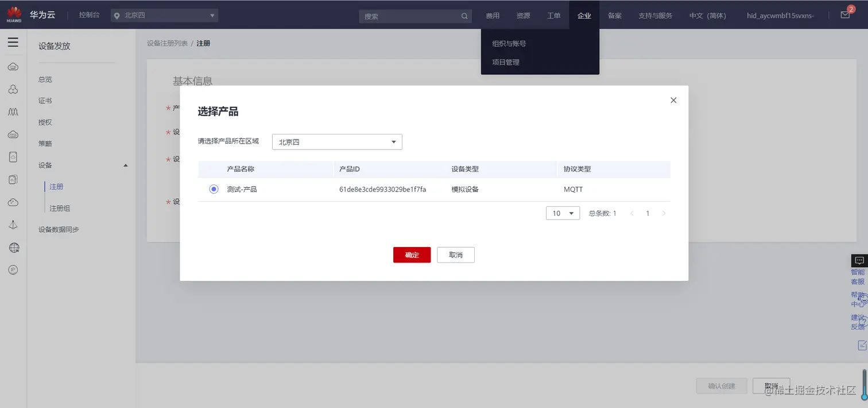The image size is (868, 408).
Task: Click the 测试-产品 product name
Action: [x=242, y=189]
